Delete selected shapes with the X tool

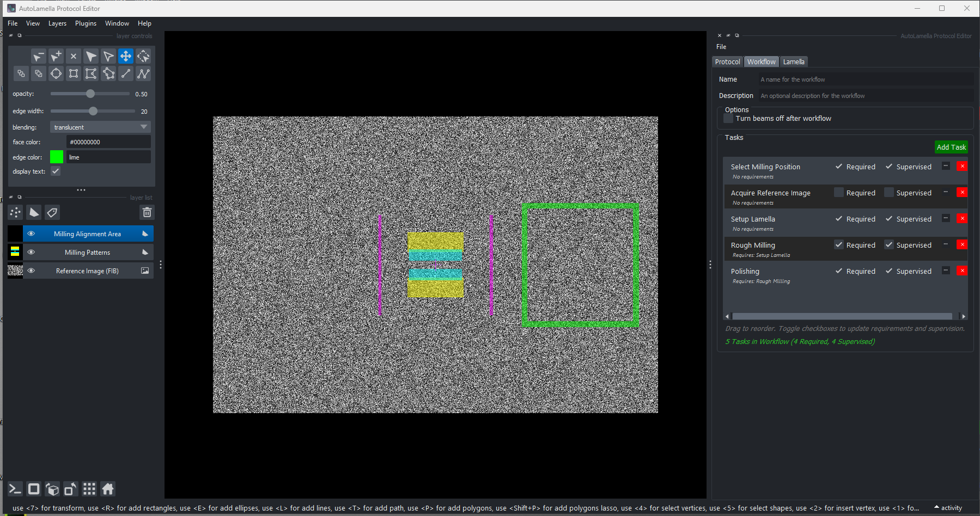point(74,56)
